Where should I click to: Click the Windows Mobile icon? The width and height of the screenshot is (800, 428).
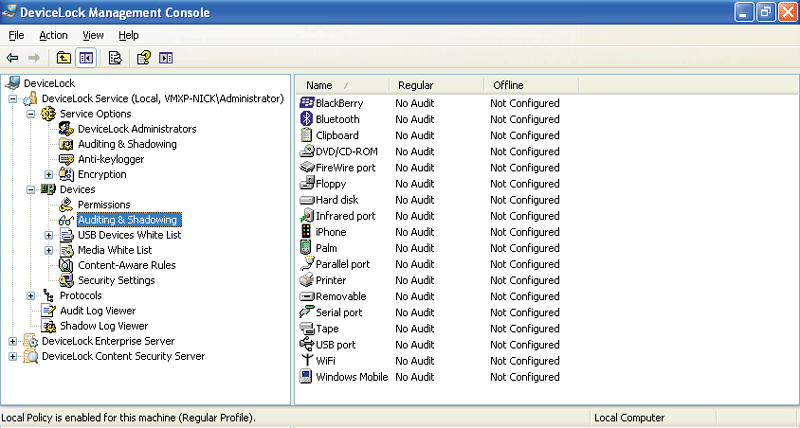tap(306, 377)
